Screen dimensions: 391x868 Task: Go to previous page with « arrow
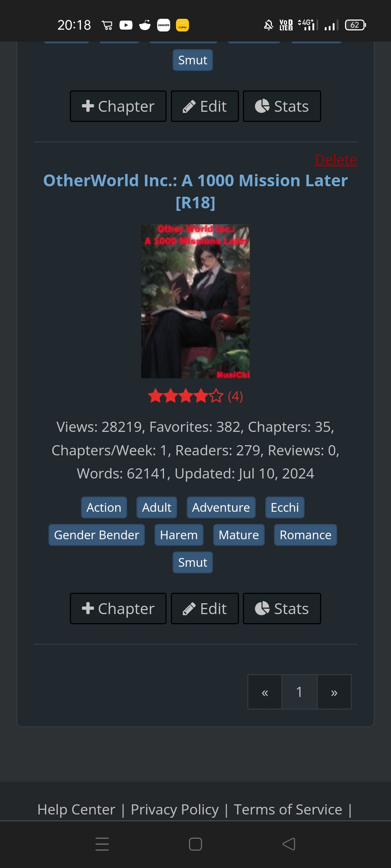pos(265,692)
